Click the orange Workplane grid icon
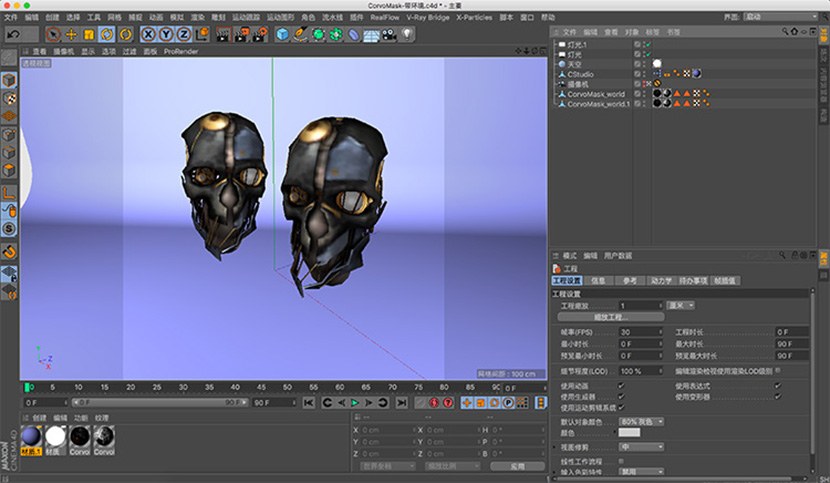 click(9, 116)
